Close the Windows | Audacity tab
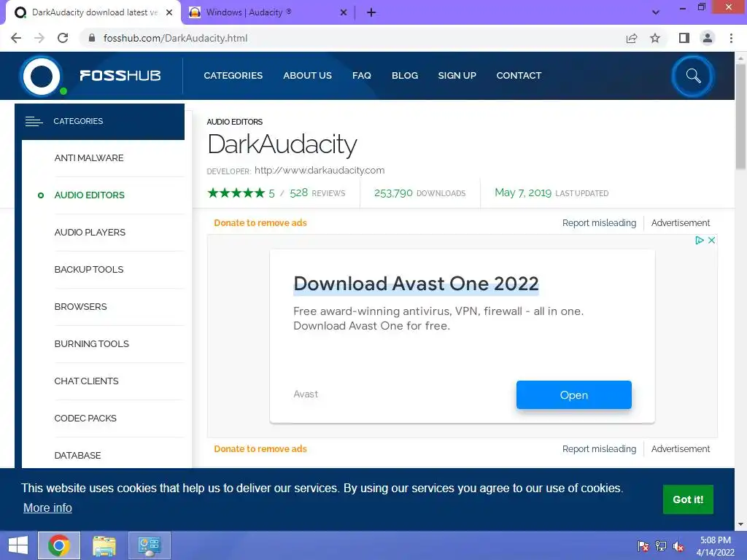The image size is (747, 560). 344,12
